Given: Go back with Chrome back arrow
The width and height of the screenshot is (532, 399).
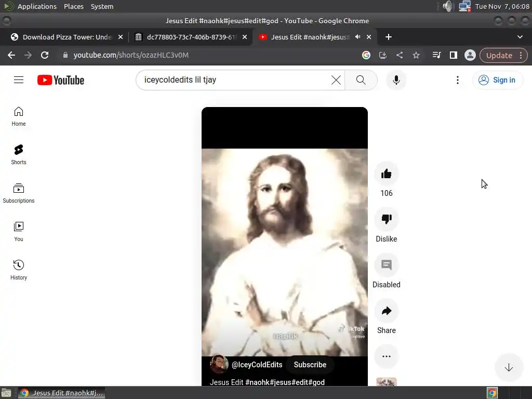Looking at the screenshot, I should point(11,55).
